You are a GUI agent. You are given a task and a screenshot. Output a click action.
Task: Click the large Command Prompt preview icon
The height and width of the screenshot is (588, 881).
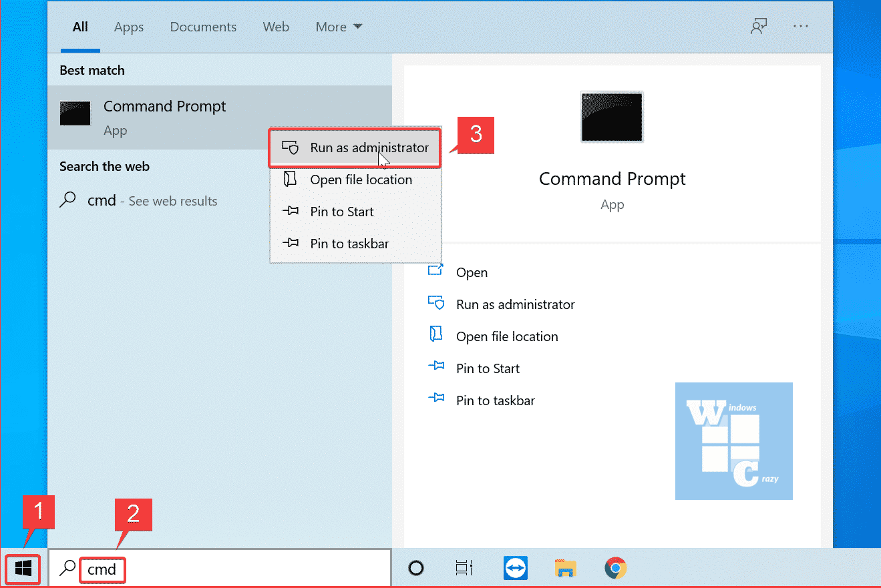(x=612, y=117)
